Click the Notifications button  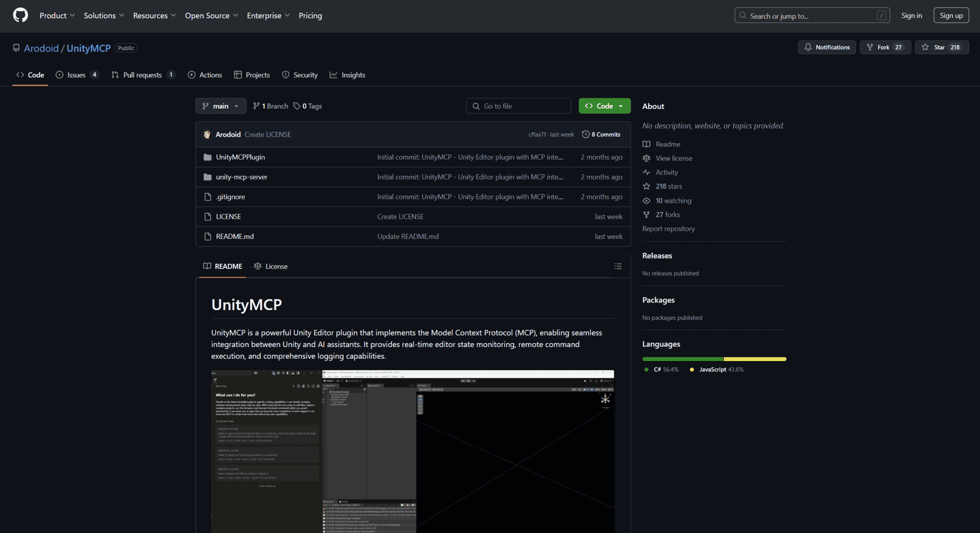(827, 47)
